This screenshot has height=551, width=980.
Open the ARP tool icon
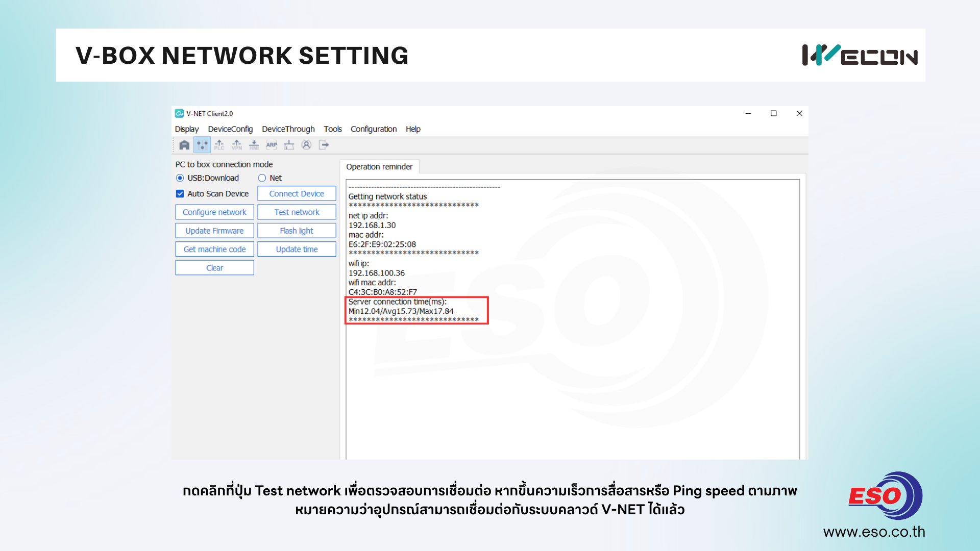coord(272,145)
